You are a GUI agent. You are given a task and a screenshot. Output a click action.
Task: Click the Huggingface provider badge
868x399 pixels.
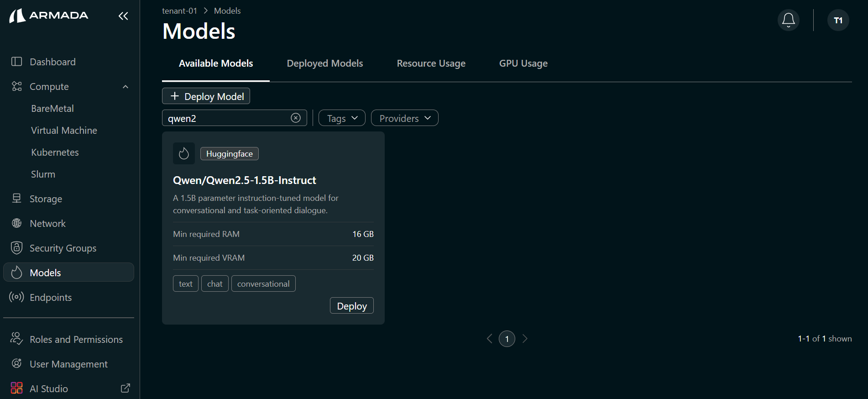coord(230,154)
